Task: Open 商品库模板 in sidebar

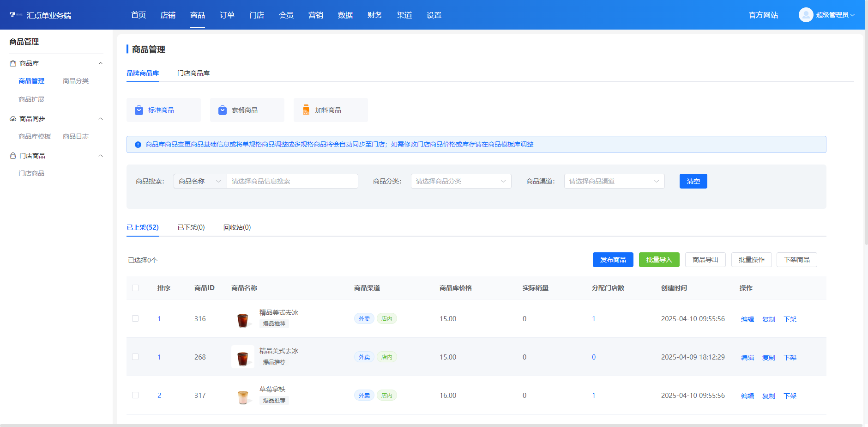Action: point(35,136)
